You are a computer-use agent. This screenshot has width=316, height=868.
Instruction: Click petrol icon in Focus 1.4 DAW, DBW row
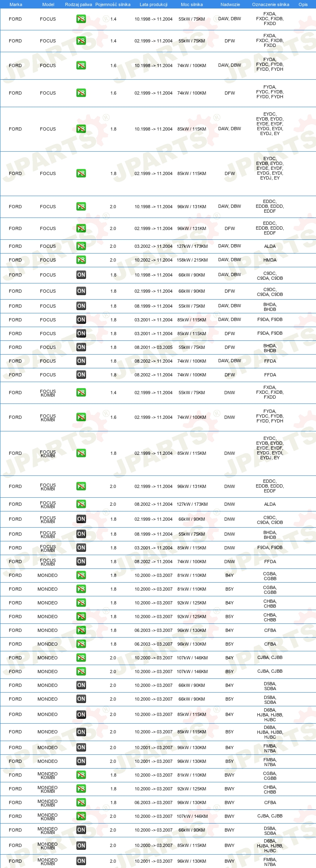click(x=81, y=19)
